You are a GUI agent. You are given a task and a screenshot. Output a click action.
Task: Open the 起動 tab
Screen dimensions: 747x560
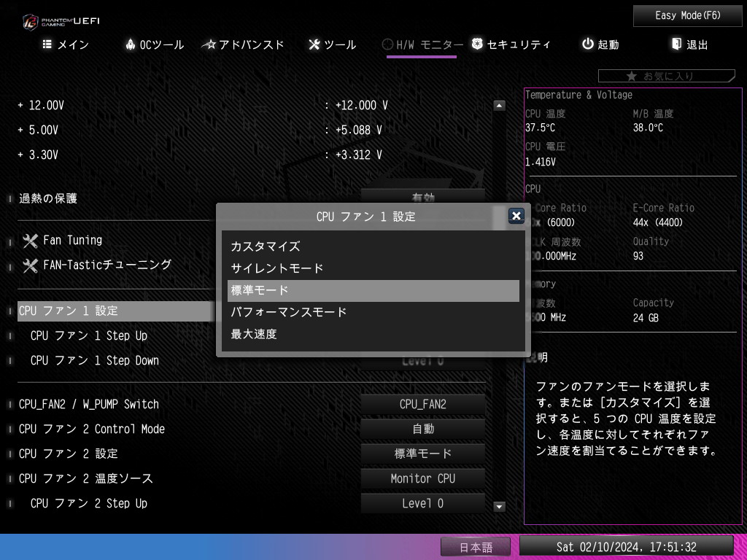coord(601,44)
